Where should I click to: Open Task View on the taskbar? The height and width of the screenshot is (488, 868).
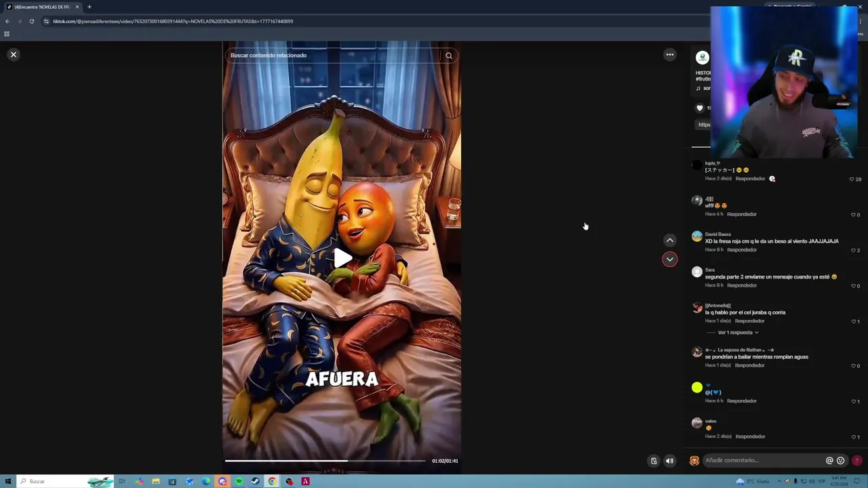[x=122, y=481]
